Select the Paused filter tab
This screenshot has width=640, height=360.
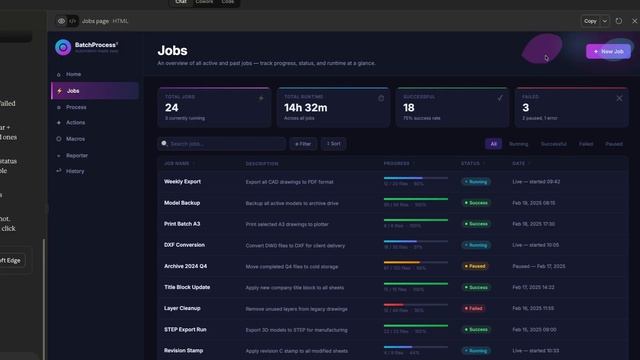(614, 144)
